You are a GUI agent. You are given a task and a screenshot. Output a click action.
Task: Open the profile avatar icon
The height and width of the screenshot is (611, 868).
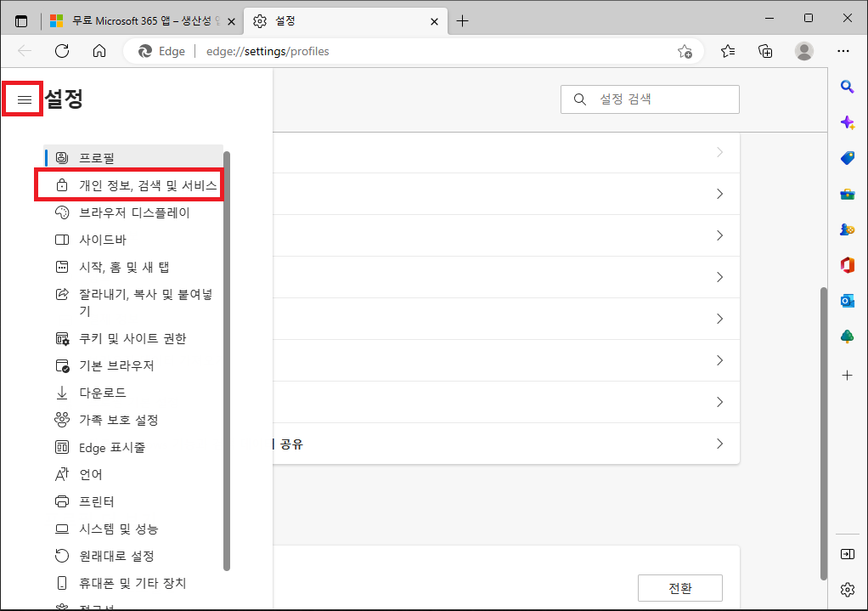coord(803,51)
